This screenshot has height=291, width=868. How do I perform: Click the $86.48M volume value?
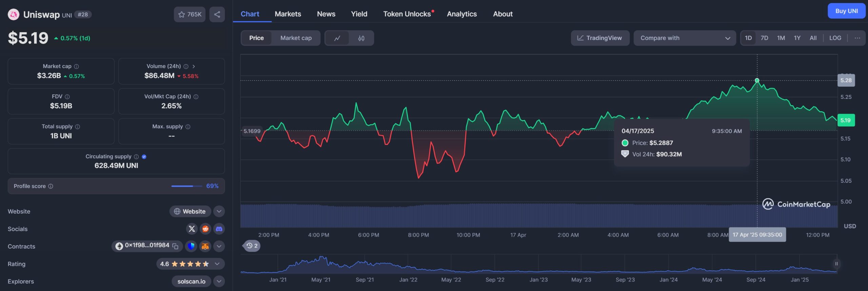point(159,76)
